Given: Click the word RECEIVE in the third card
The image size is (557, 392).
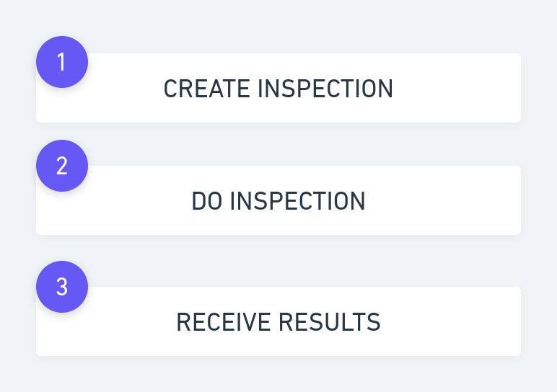Looking at the screenshot, I should click(x=224, y=322).
